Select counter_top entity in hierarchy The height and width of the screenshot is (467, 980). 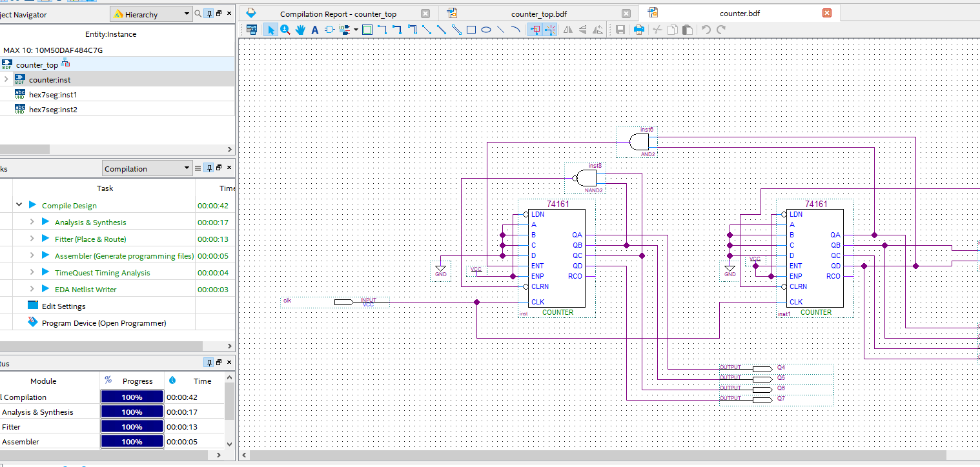click(x=37, y=65)
